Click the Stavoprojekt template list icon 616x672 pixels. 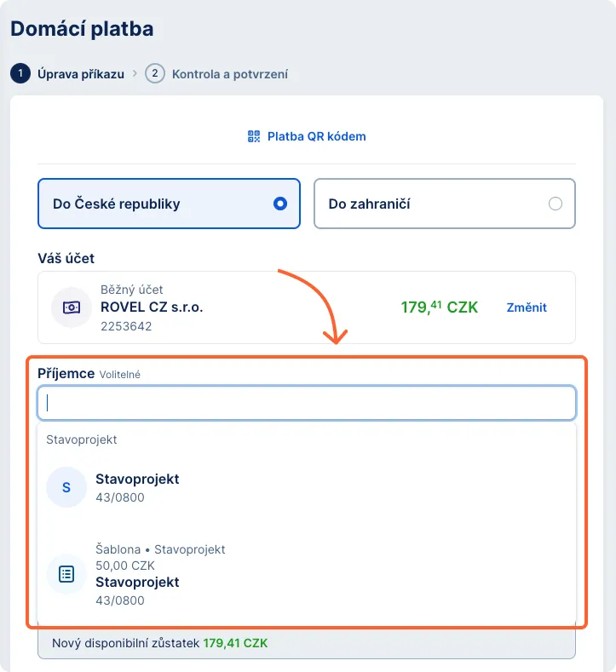tap(66, 574)
